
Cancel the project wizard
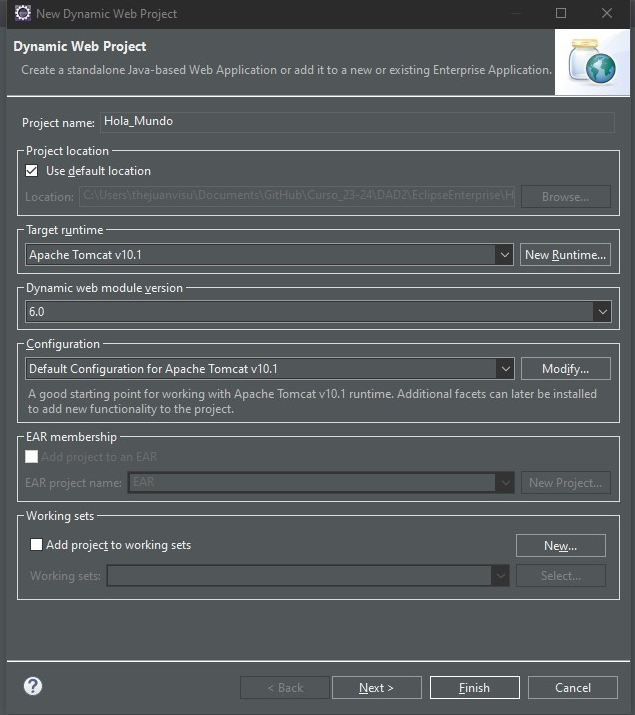573,687
